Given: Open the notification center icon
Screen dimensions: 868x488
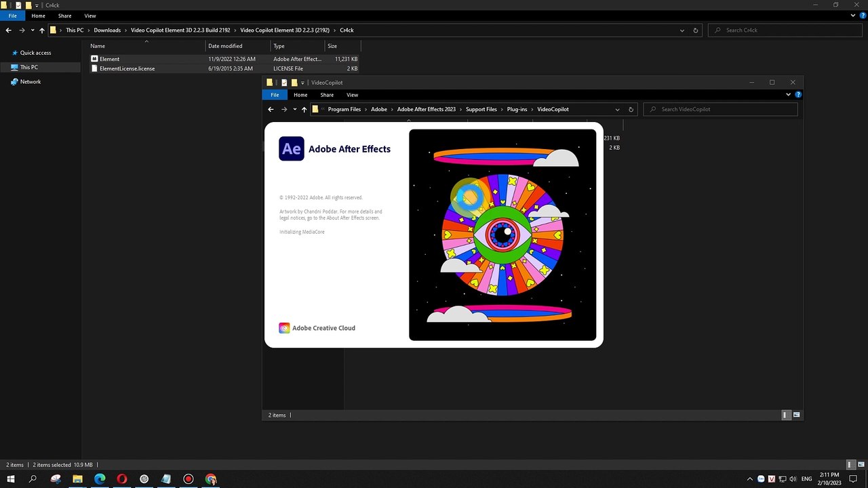Looking at the screenshot, I should [x=853, y=479].
